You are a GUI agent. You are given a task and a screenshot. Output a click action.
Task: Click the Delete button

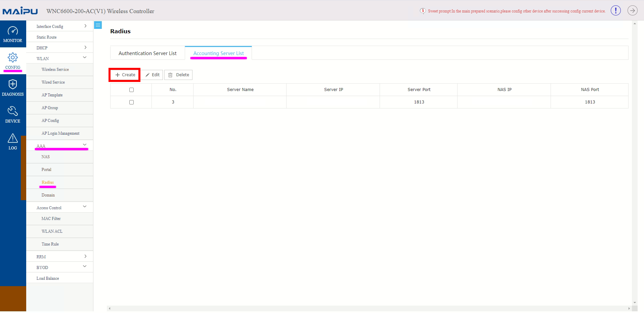[x=178, y=75]
